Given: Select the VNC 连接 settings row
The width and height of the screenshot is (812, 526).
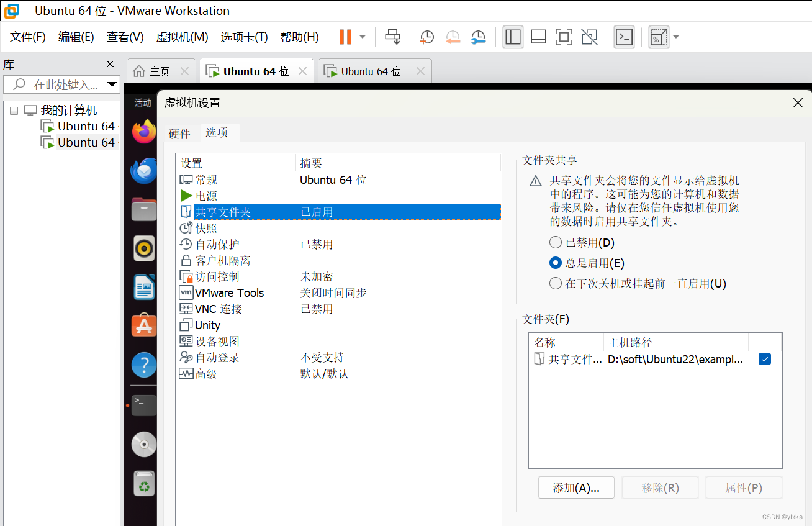Looking at the screenshot, I should (338, 309).
